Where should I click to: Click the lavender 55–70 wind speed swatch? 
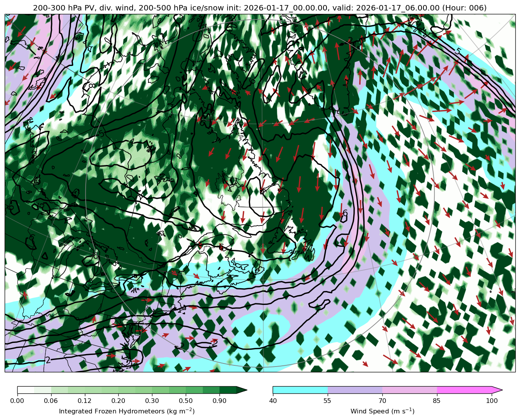pyautogui.click(x=355, y=390)
